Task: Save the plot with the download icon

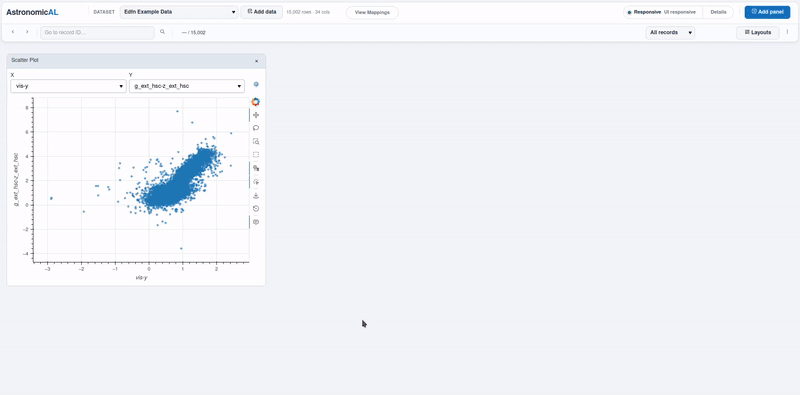Action: 256,195
